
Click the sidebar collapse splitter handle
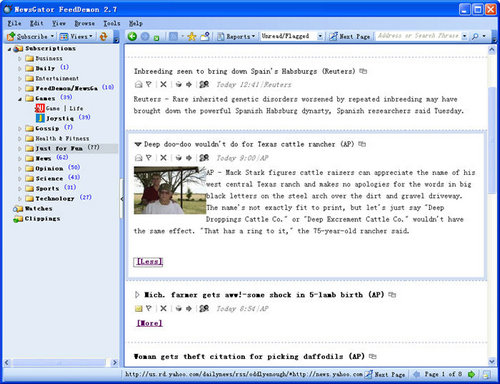click(122, 199)
